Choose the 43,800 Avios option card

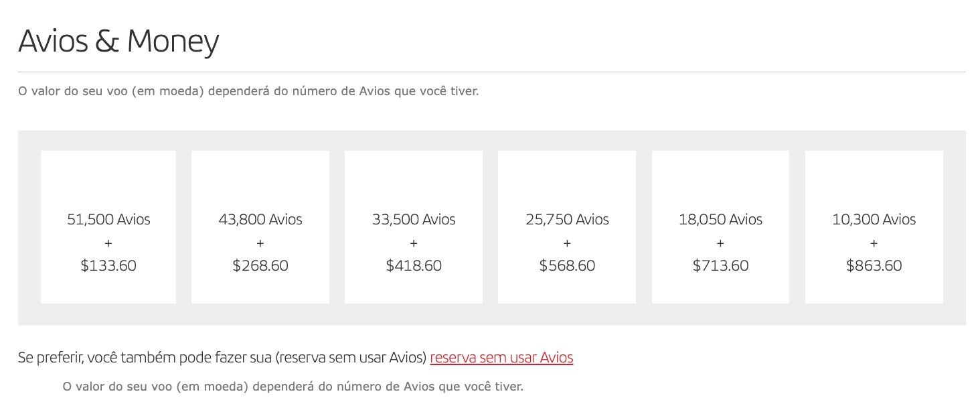[x=260, y=227]
